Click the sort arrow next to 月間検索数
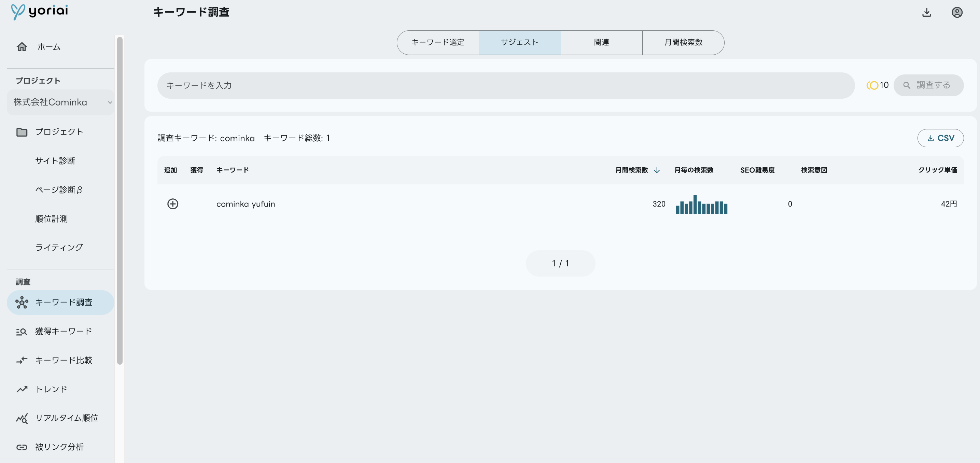This screenshot has width=980, height=463. pos(657,170)
